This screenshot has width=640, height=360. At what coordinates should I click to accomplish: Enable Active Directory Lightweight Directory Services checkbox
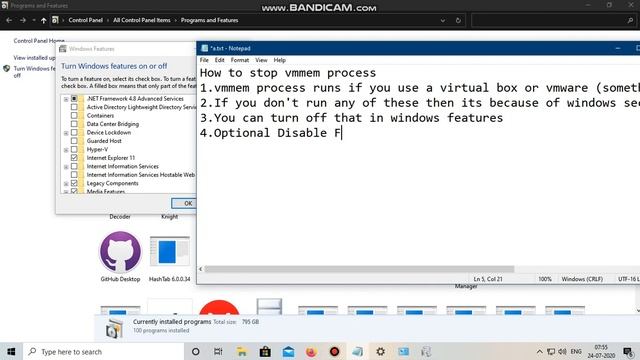coord(74,107)
